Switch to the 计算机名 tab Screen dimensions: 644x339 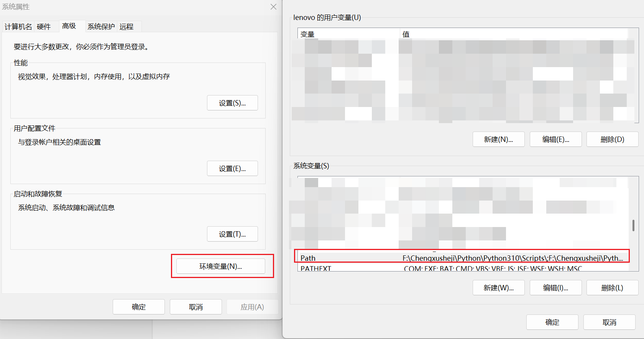(18, 26)
